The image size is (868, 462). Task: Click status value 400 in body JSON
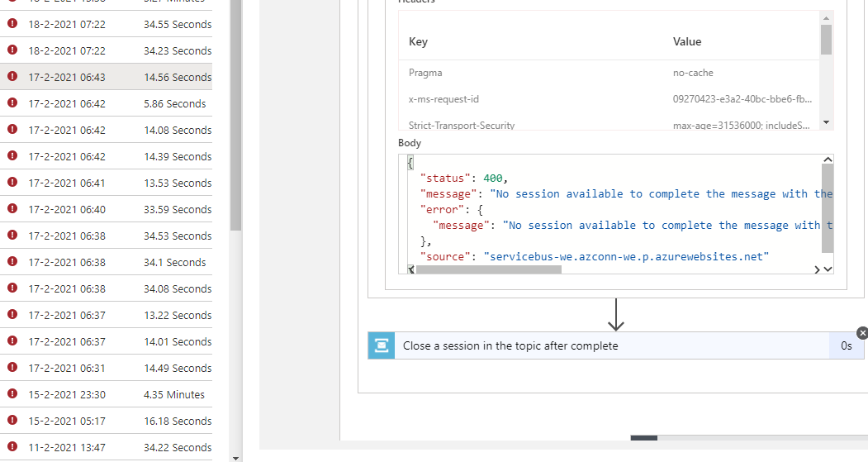493,179
